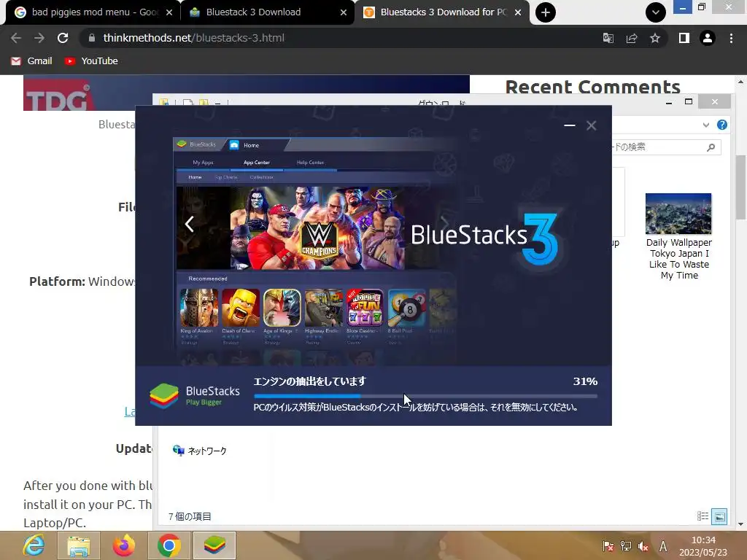The image size is (747, 560).
Task: Switch Explorer to details view icon
Action: tap(703, 516)
